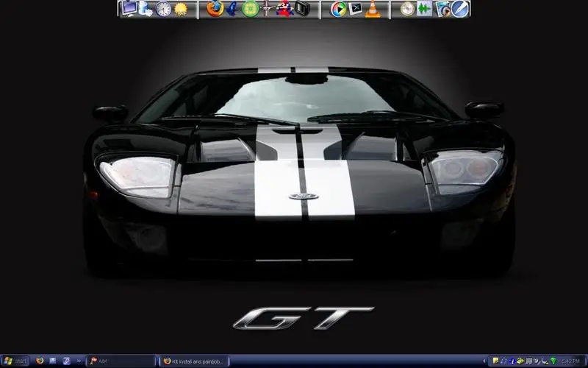The height and width of the screenshot is (368, 588).
Task: Click the third quick launch icon in taskbar
Action: pos(66,361)
